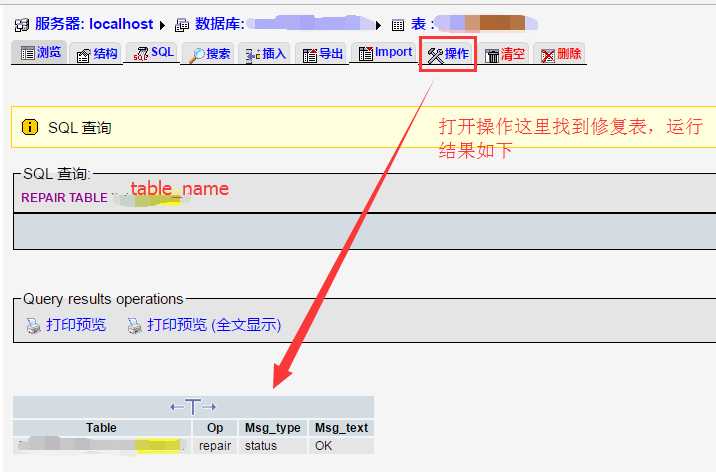
Task: Click the 'status' cell
Action: [x=273, y=446]
